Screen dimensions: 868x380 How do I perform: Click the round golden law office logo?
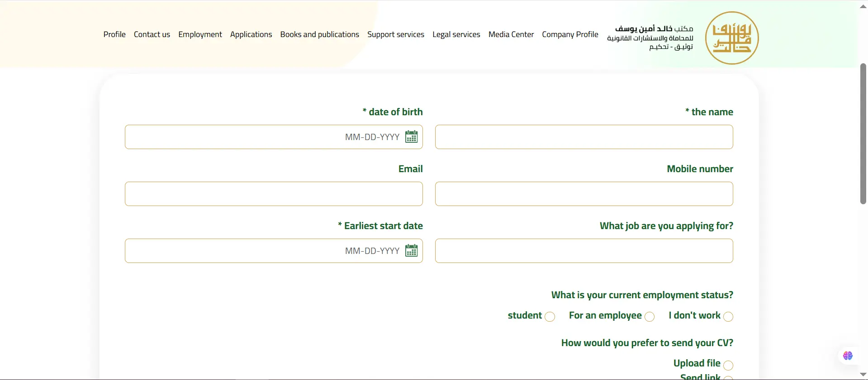point(732,38)
